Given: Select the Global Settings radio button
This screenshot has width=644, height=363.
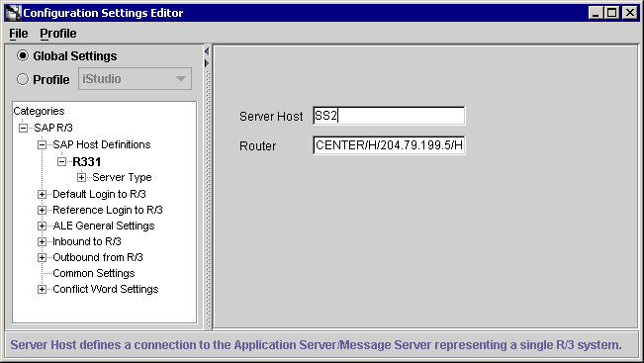Looking at the screenshot, I should (x=23, y=55).
